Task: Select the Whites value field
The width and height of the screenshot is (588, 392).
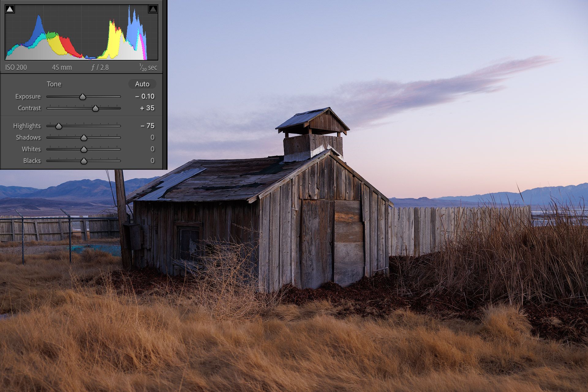Action: coord(152,149)
